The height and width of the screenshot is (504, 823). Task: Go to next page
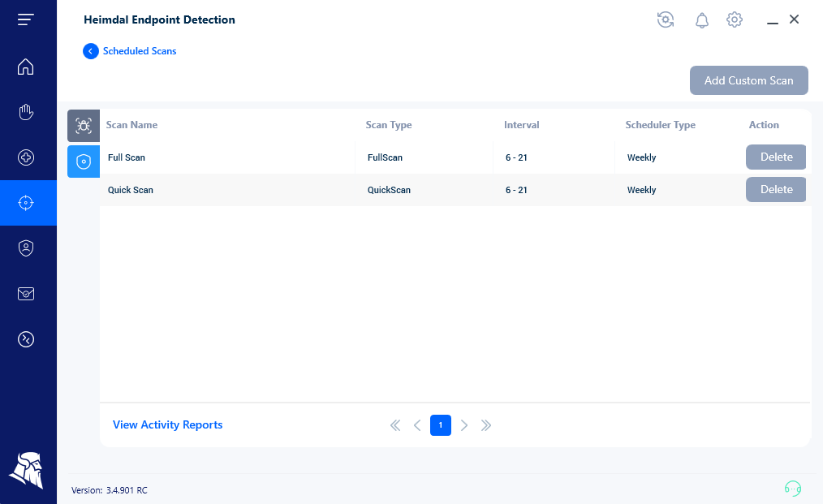pos(464,425)
